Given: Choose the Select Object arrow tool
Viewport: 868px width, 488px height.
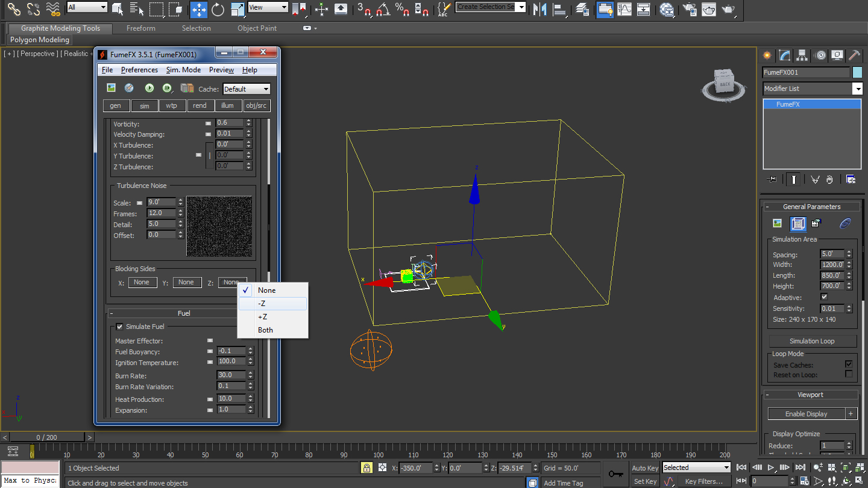Looking at the screenshot, I should pyautogui.click(x=118, y=9).
